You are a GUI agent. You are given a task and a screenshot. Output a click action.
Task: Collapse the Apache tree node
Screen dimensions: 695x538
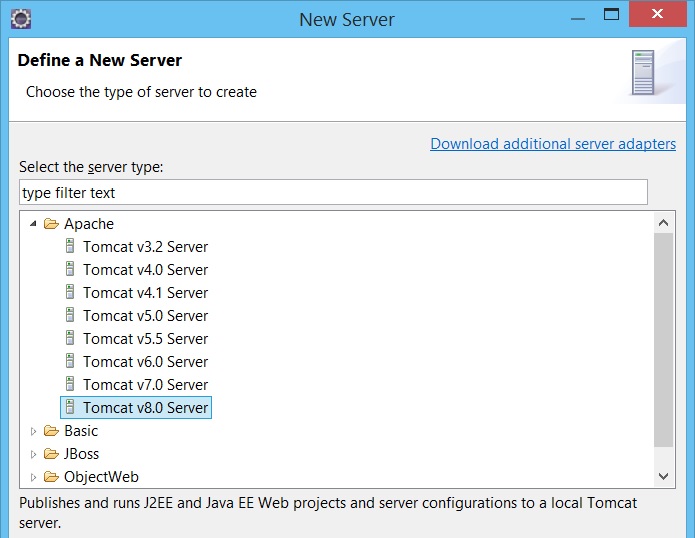(x=33, y=224)
